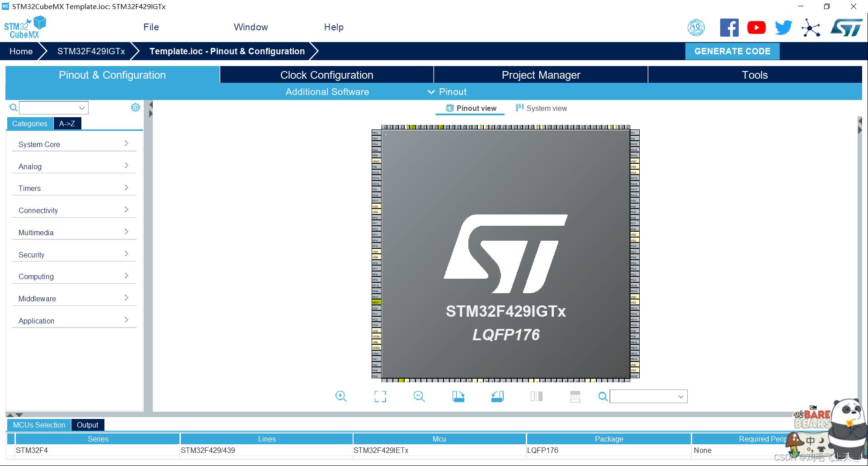Image resolution: width=868 pixels, height=466 pixels.
Task: Click STM32F429IGTx breadcrumb
Action: click(x=91, y=51)
